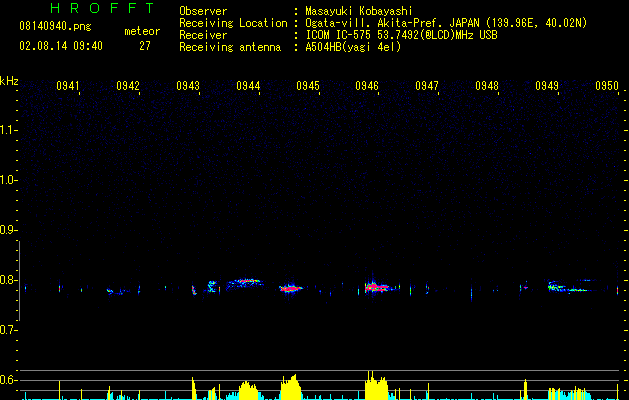Click the green echo trail near 0949
The width and height of the screenshot is (629, 400).
570,287
